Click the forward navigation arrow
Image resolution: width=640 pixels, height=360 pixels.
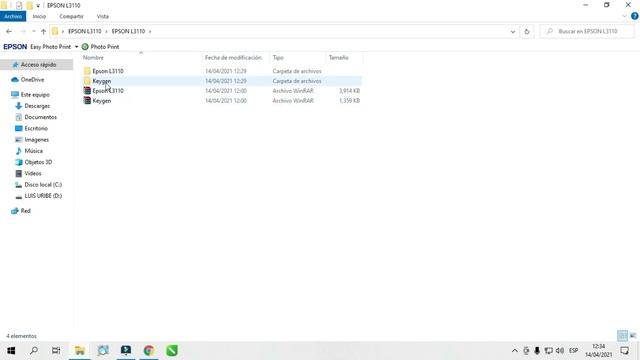23,31
